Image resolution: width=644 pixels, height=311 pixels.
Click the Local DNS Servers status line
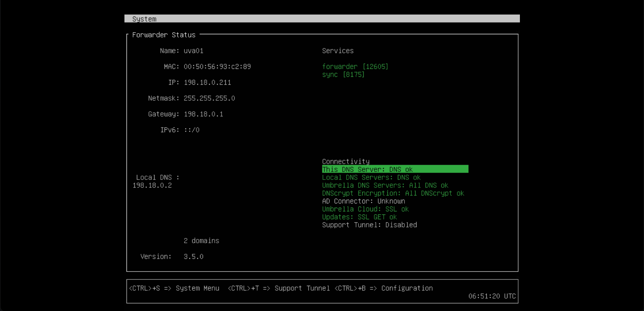[x=371, y=177]
